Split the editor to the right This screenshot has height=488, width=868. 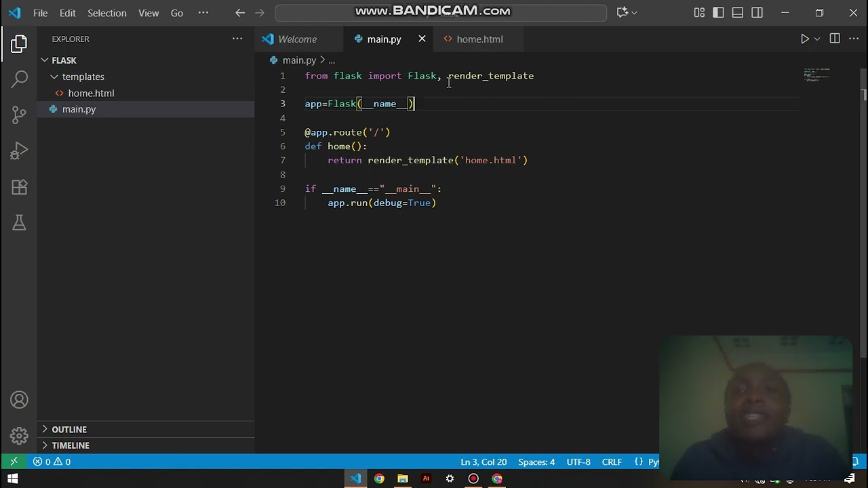point(835,39)
